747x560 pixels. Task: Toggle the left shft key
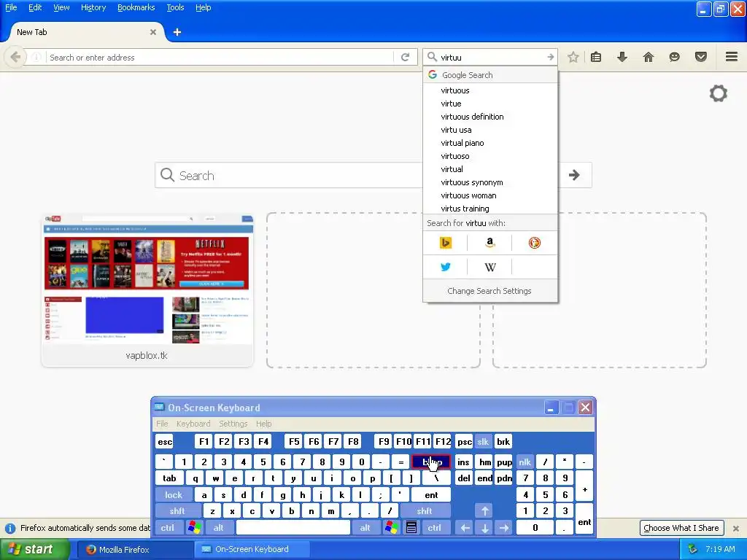pos(177,511)
